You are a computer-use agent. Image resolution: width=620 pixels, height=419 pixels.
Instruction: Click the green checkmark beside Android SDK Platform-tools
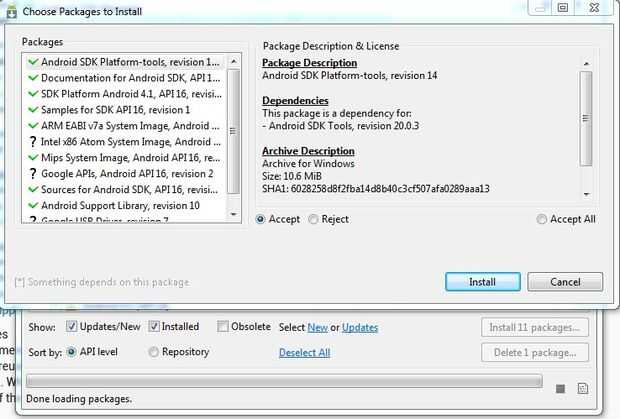[x=33, y=62]
